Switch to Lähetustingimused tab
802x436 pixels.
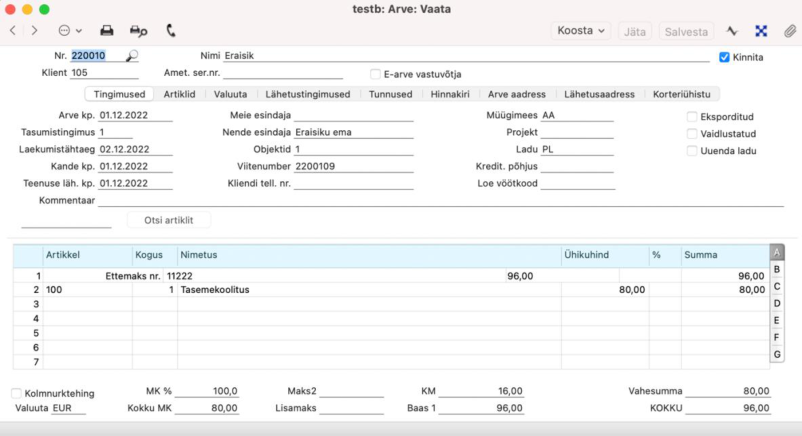click(307, 94)
